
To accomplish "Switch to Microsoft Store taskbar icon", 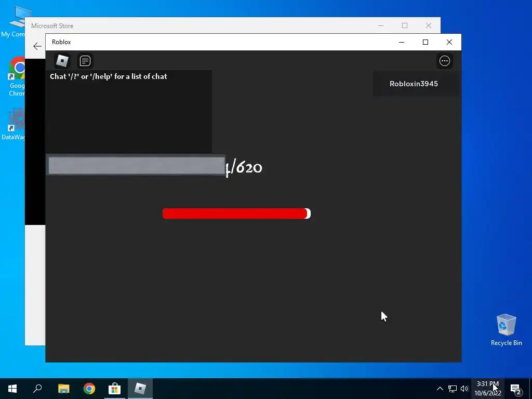I will click(x=115, y=389).
